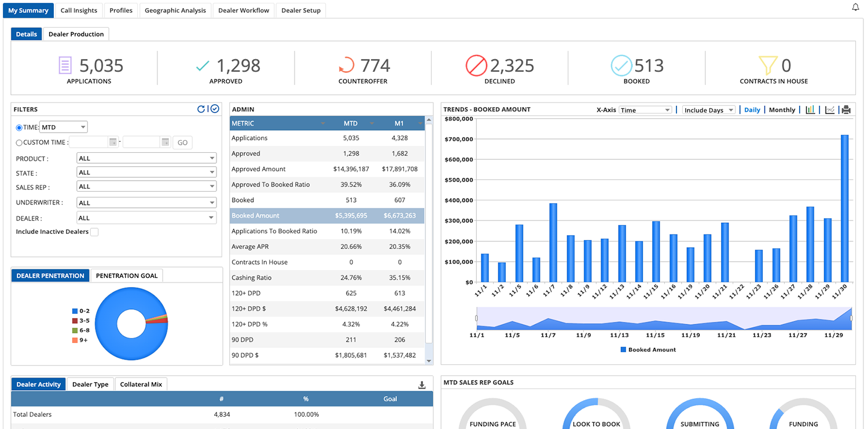Click the GO button for custom time
The width and height of the screenshot is (868, 429).
point(182,142)
